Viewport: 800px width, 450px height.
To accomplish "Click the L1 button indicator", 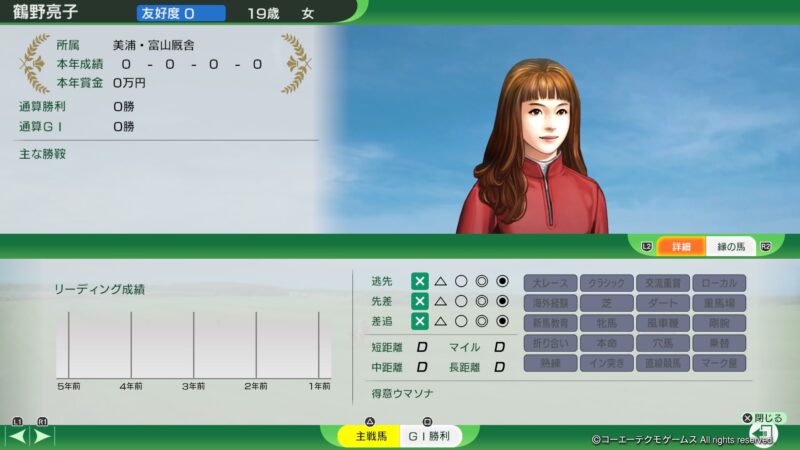I will (x=18, y=421).
